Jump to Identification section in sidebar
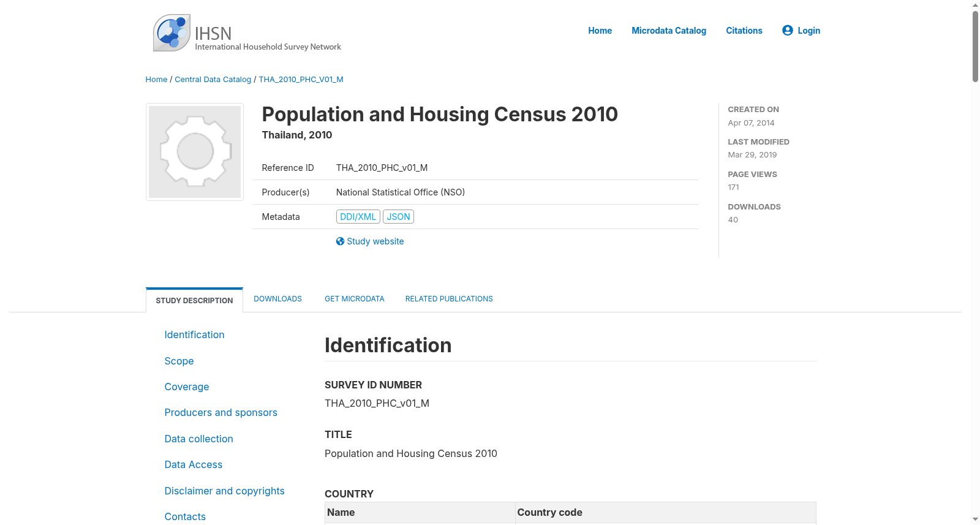 (194, 334)
